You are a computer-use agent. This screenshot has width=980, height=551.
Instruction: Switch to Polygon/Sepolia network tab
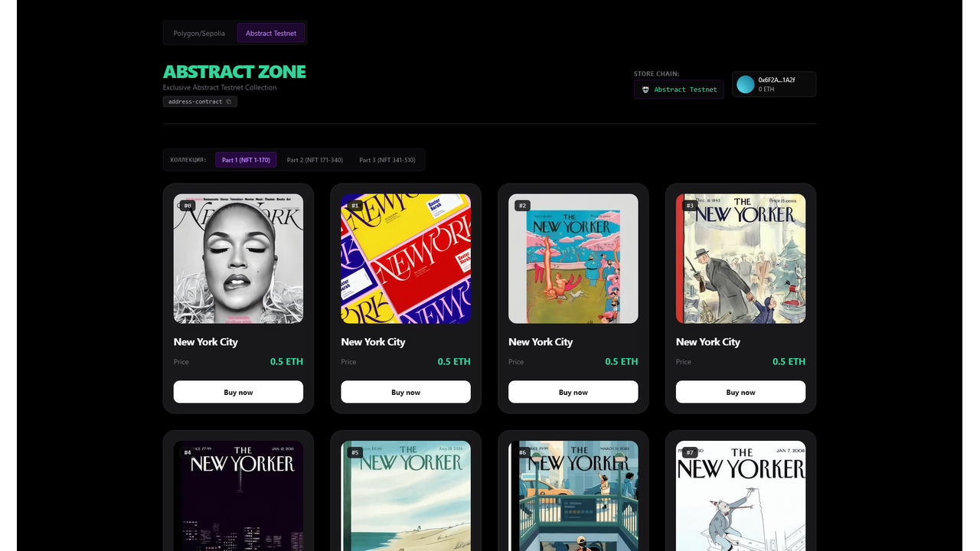(x=199, y=33)
